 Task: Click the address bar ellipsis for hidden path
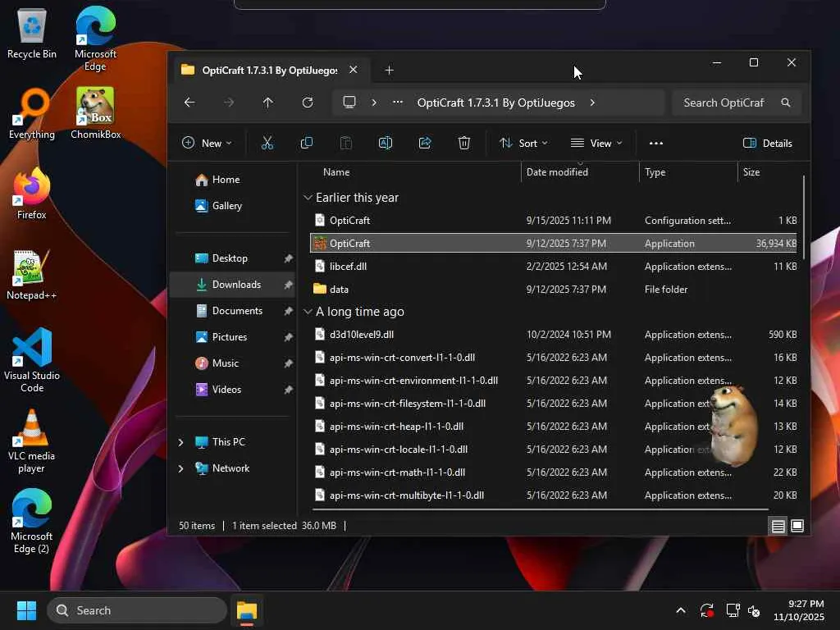tap(398, 103)
